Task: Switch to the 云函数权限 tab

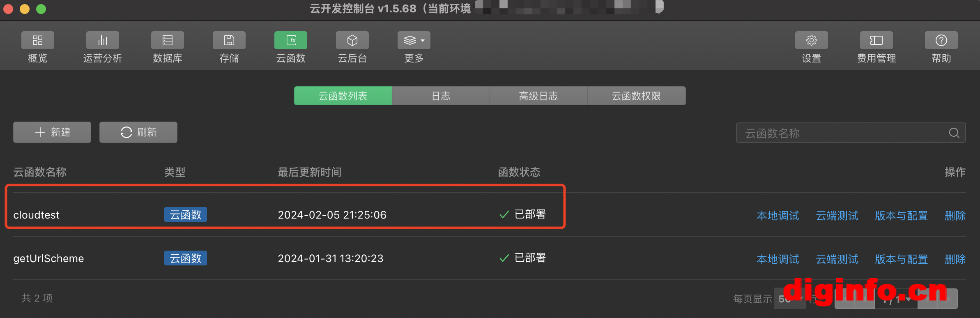Action: 636,96
